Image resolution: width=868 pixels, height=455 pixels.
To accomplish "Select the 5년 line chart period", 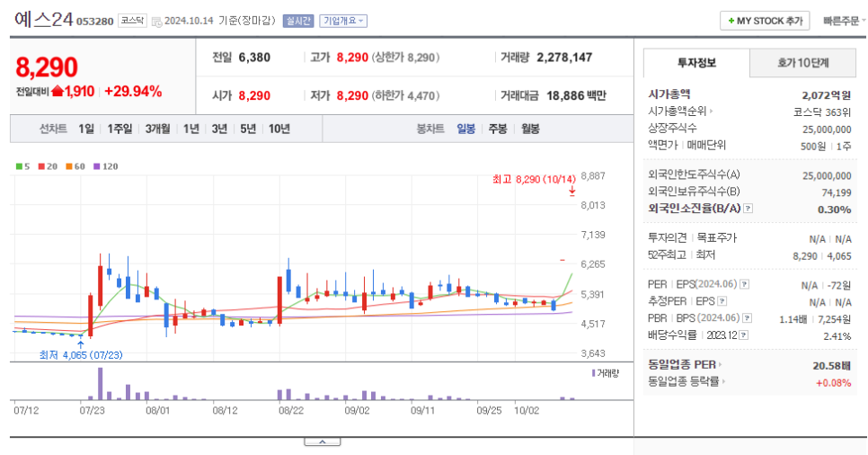I will pyautogui.click(x=248, y=129).
